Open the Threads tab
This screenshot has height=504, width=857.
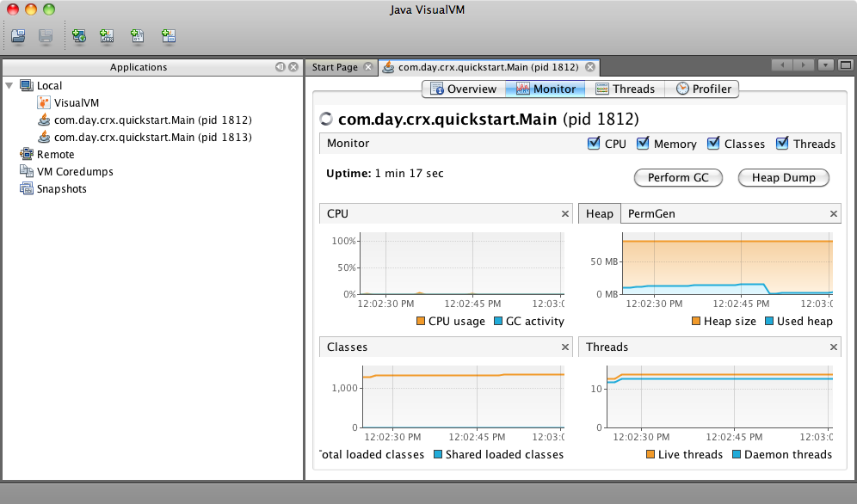625,89
